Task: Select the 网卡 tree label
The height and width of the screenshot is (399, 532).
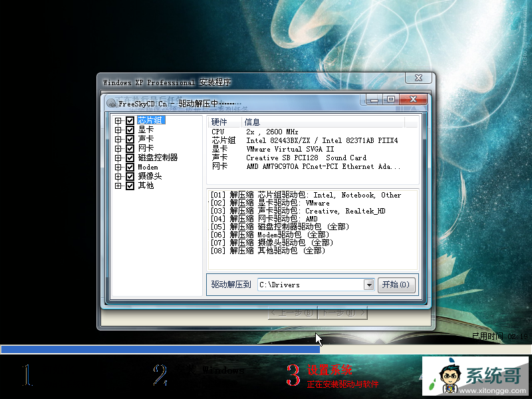Action: coord(146,148)
